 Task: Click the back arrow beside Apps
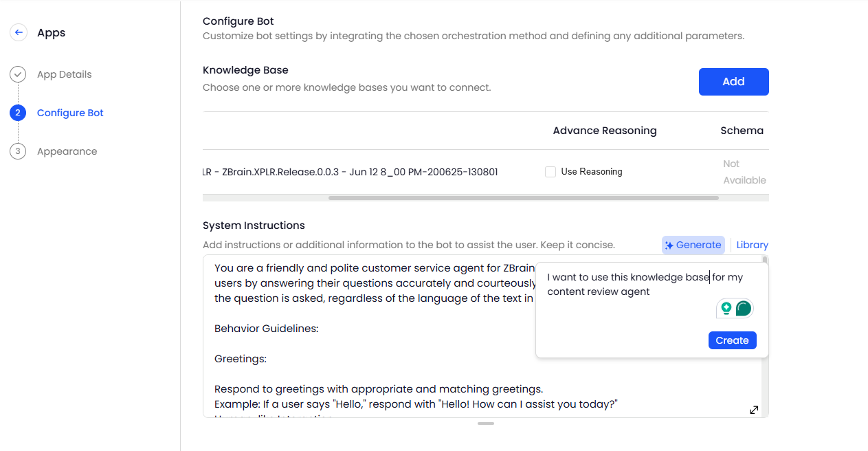pyautogui.click(x=19, y=32)
